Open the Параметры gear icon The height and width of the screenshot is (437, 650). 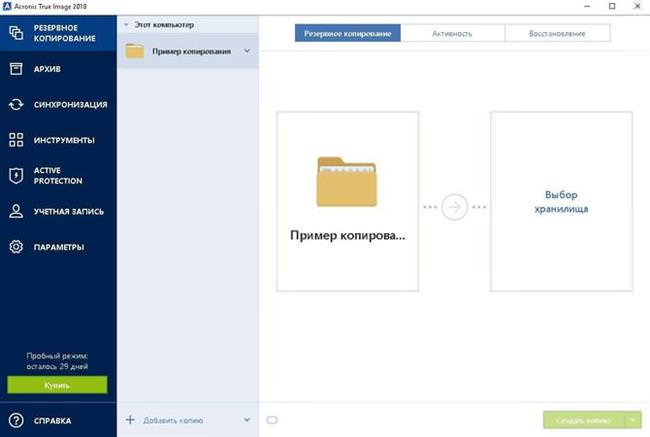(16, 247)
